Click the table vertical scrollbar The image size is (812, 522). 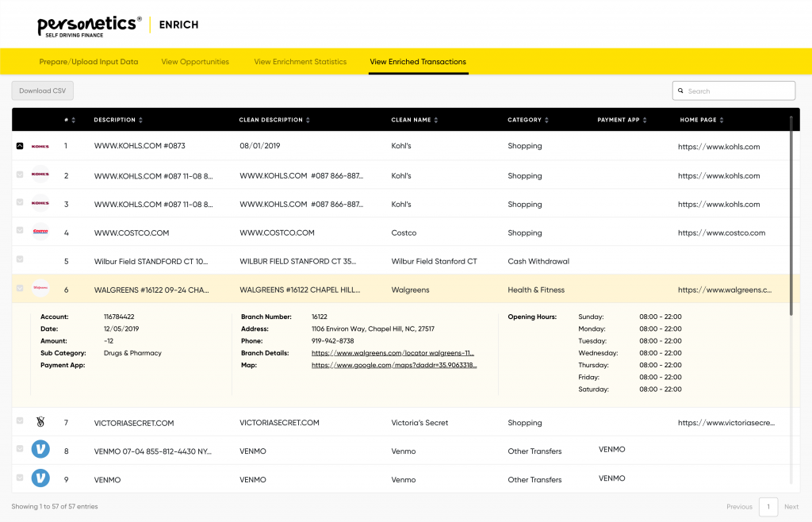pyautogui.click(x=791, y=217)
